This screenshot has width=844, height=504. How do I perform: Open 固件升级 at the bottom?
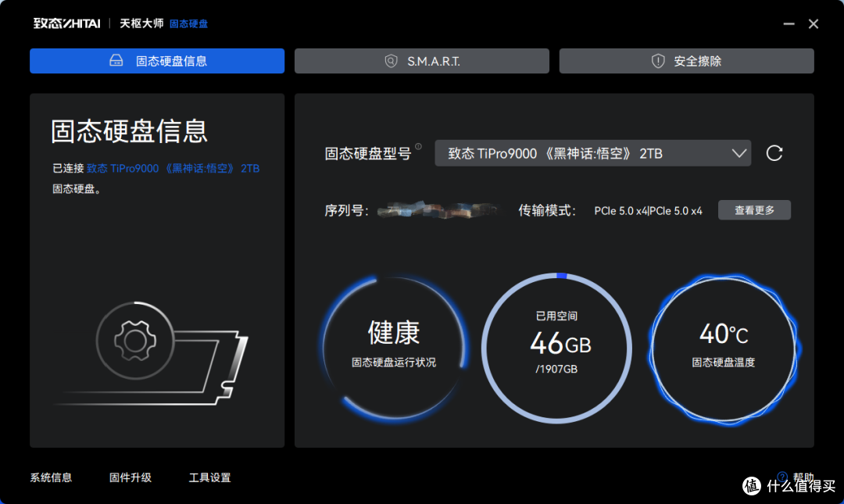pos(131,477)
